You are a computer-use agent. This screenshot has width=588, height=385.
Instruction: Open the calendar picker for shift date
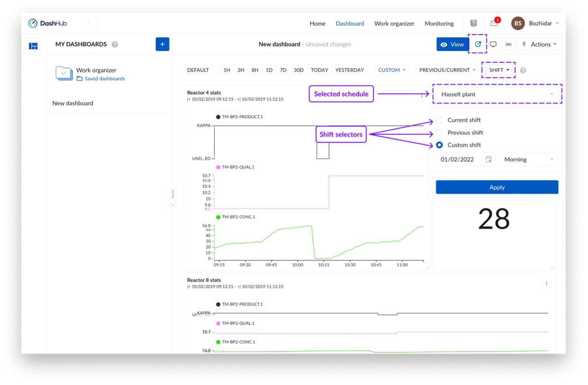489,159
